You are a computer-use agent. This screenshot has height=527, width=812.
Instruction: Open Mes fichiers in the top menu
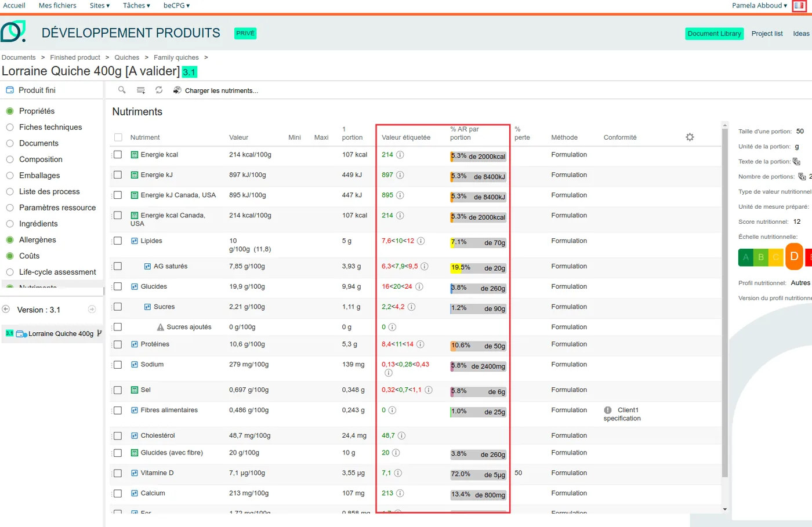(x=57, y=6)
